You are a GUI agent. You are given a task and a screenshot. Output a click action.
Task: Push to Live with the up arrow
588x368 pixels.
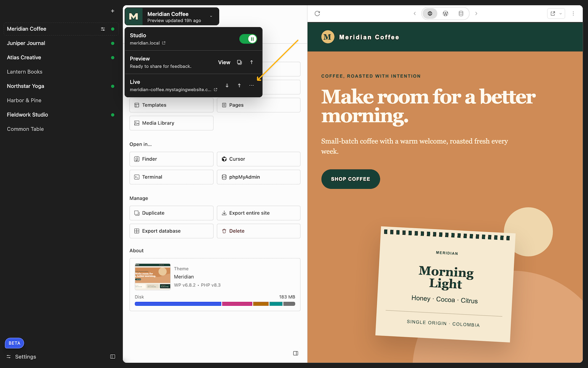(239, 85)
